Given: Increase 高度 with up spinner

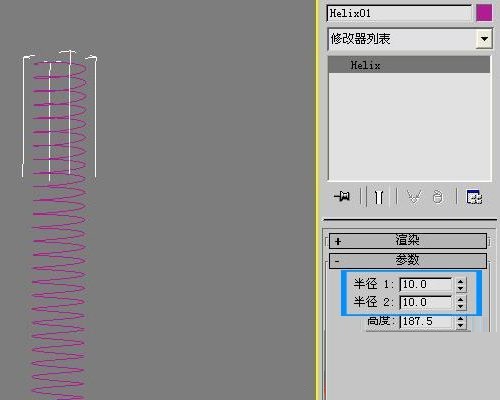Looking at the screenshot, I should (461, 318).
